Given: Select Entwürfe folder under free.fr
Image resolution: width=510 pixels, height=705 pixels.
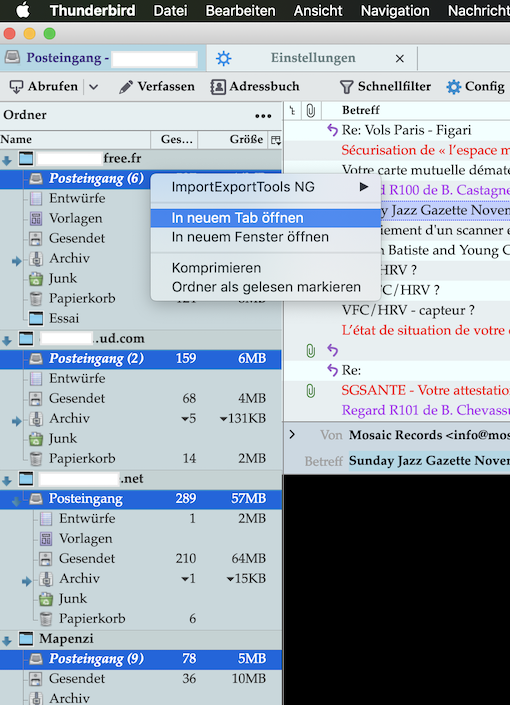Looking at the screenshot, I should pos(77,198).
